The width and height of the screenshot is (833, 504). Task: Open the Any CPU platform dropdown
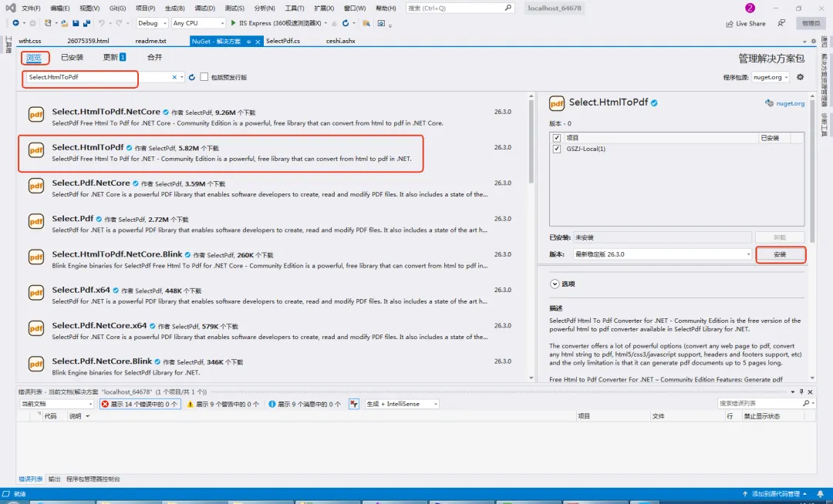pyautogui.click(x=198, y=23)
